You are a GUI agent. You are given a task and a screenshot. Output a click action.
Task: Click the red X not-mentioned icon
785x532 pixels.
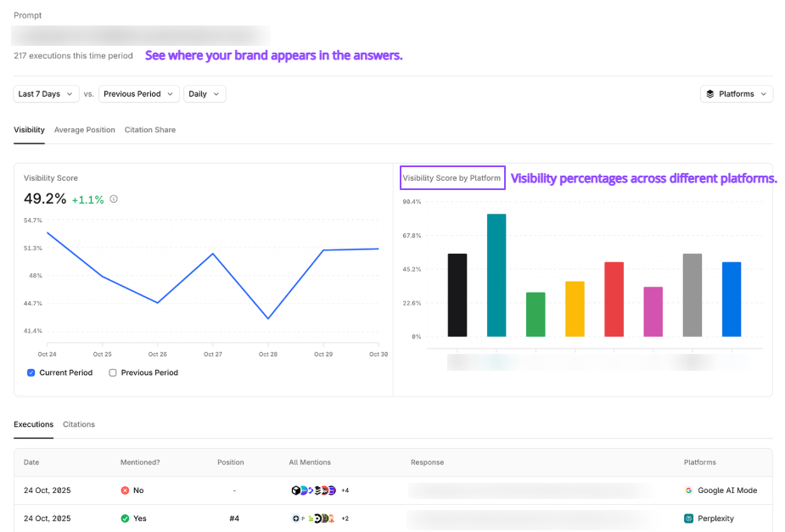125,490
